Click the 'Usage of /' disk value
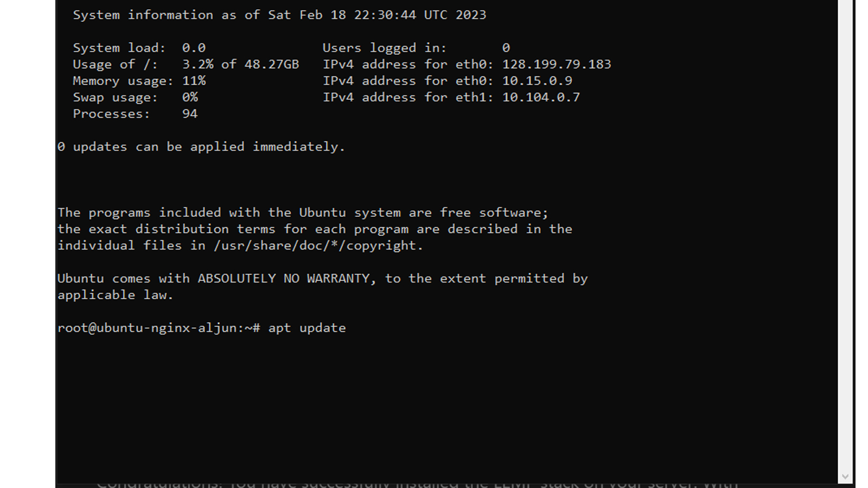 240,65
